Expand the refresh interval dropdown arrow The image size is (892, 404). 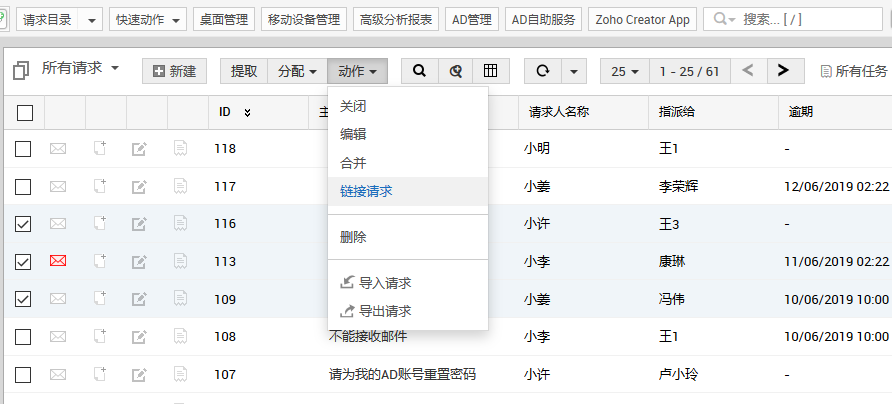[574, 71]
